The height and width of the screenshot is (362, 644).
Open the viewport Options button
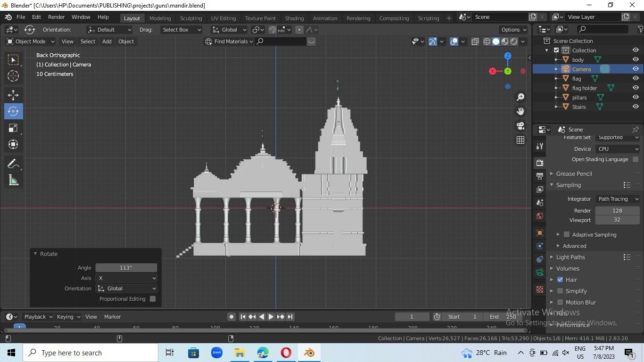513,30
